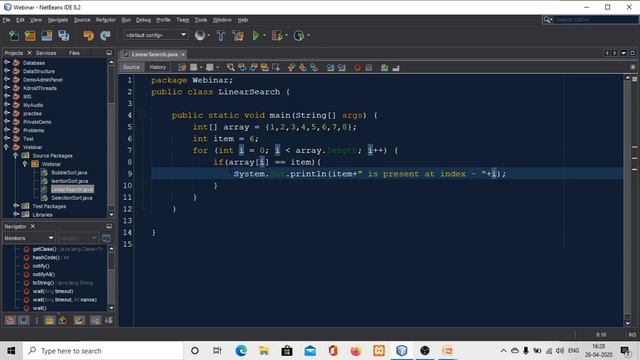This screenshot has width=640, height=360.
Task: Minimize the Projects panel group
Action: [x=109, y=53]
